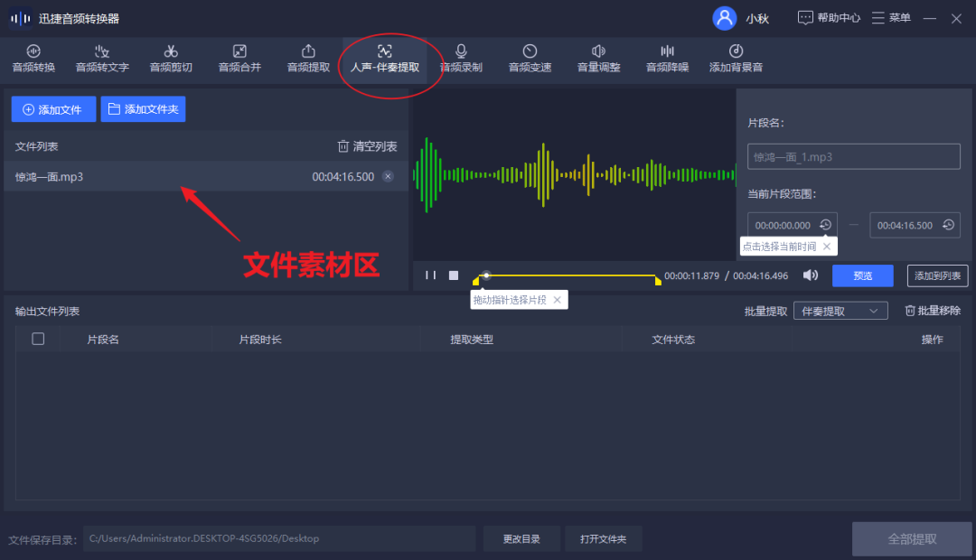Open the 音频提取 audio extraction tool
The image size is (976, 560).
(308, 59)
